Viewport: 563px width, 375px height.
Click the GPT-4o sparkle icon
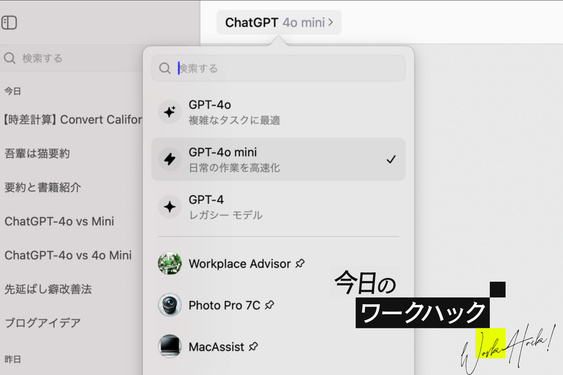coord(170,112)
